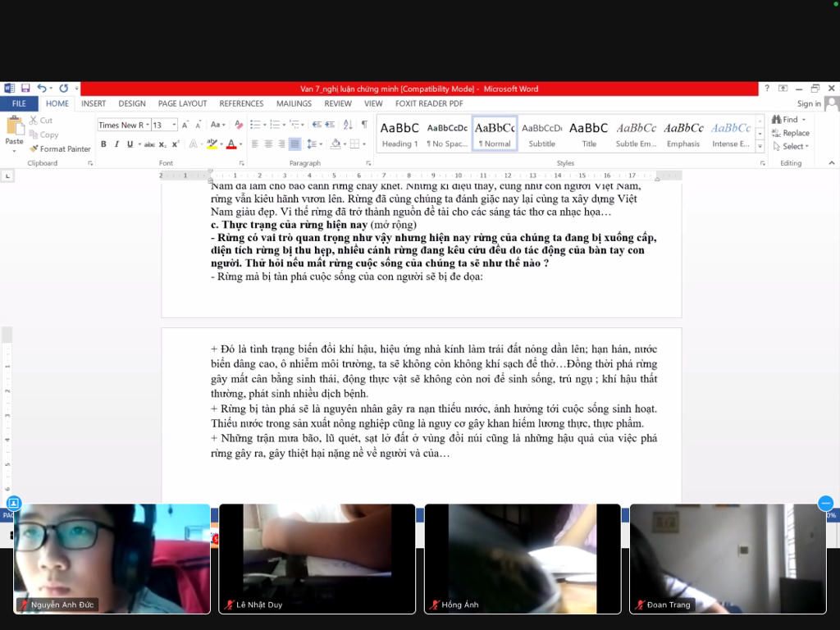Save the document with the floppy disk icon
840x630 pixels.
[25, 88]
